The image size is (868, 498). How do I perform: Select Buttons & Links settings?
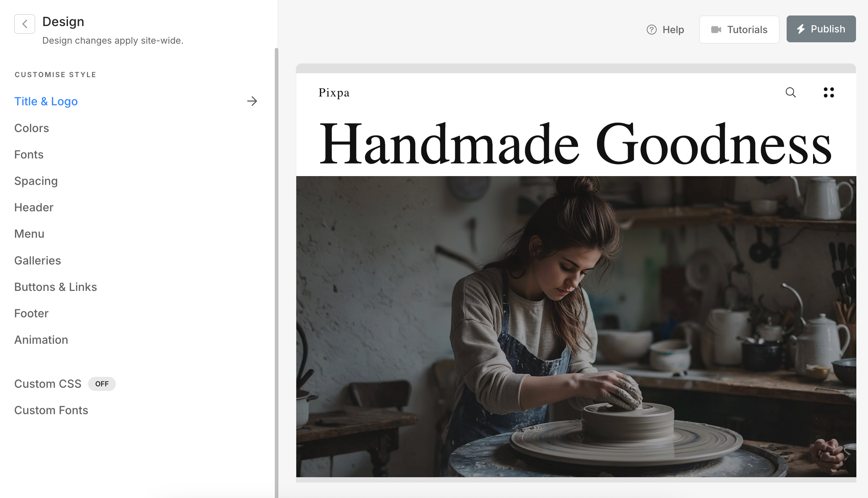point(56,287)
